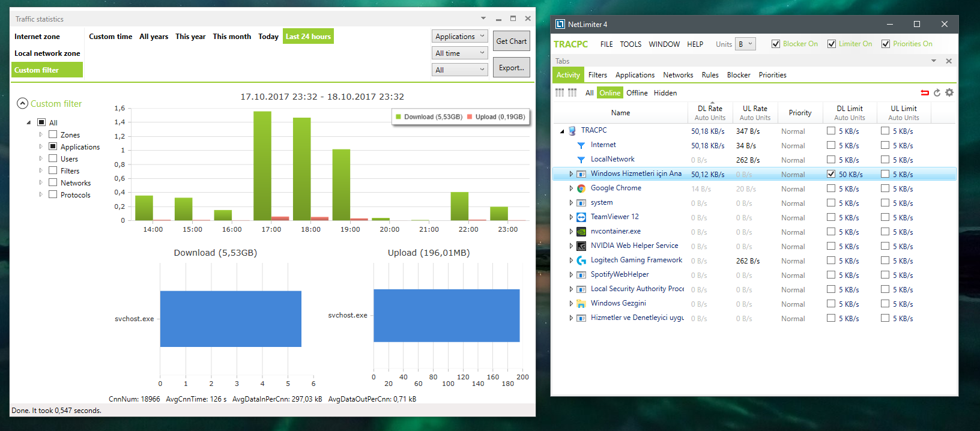Click the NVIDIA Web Helper Service icon

point(581,246)
